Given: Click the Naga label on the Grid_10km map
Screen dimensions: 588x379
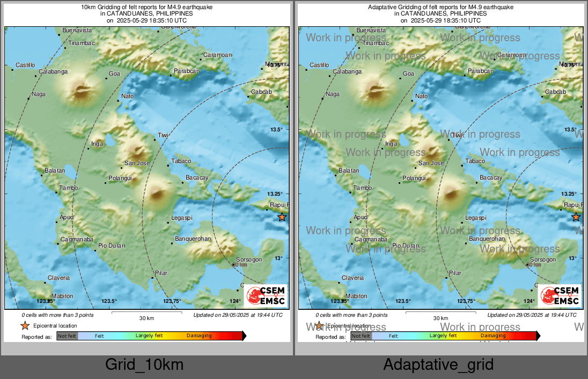Looking at the screenshot, I should click(38, 94).
